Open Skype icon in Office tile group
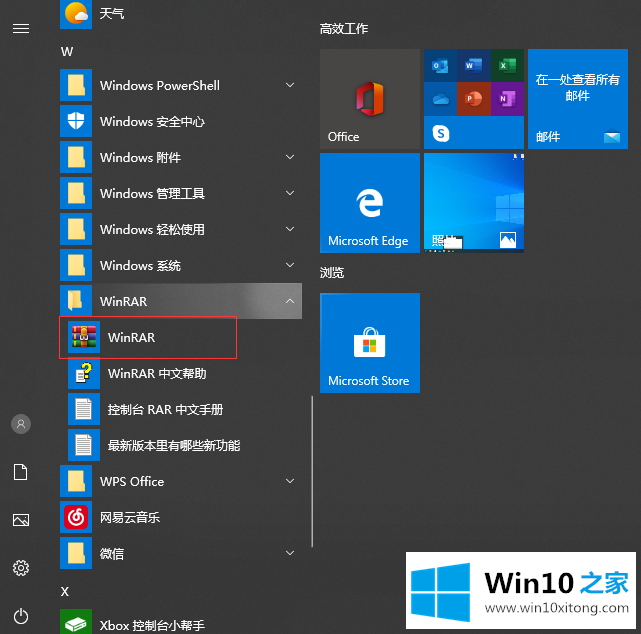Screen dimensions: 641x634 pos(441,133)
